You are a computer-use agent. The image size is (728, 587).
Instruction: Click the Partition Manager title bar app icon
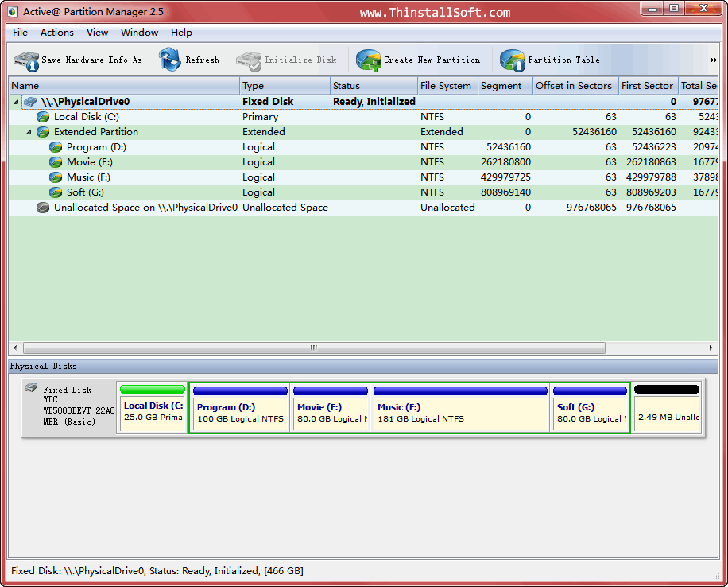tap(13, 12)
